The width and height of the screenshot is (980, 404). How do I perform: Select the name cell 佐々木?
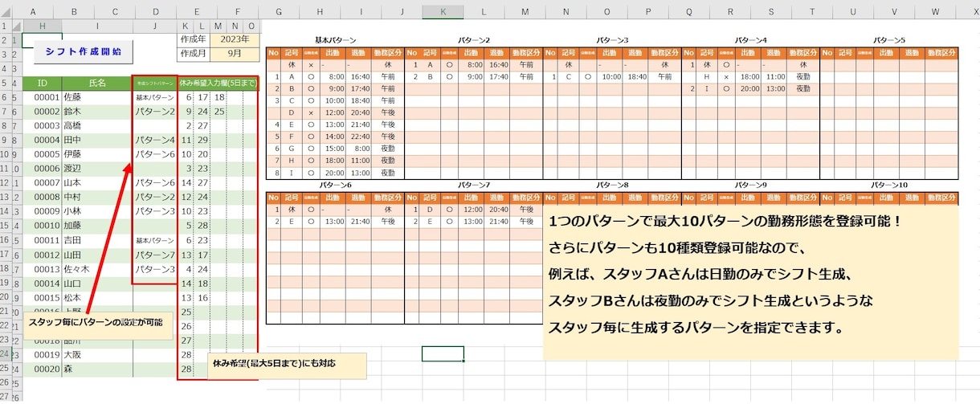point(97,269)
